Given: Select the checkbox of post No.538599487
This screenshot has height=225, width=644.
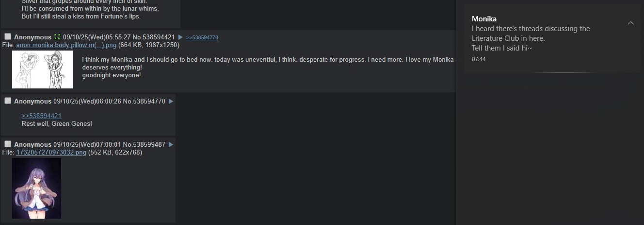Looking at the screenshot, I should (x=8, y=144).
